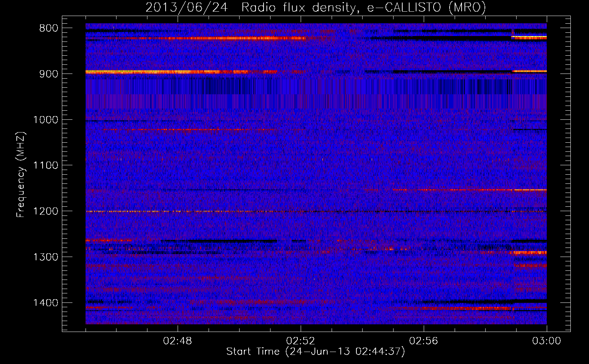
Task: Click the plot title "2013/06/24 Radio flux density, e-CALLISTO (MRO)"
Action: coord(316,7)
